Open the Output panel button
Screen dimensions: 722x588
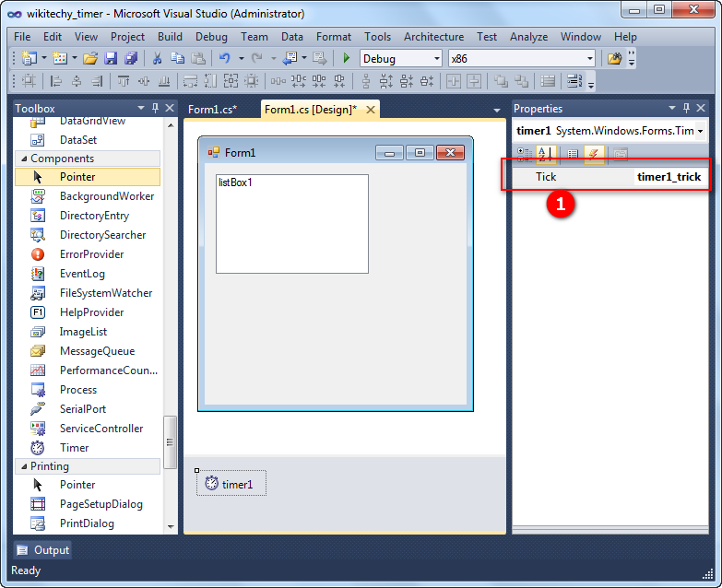42,550
